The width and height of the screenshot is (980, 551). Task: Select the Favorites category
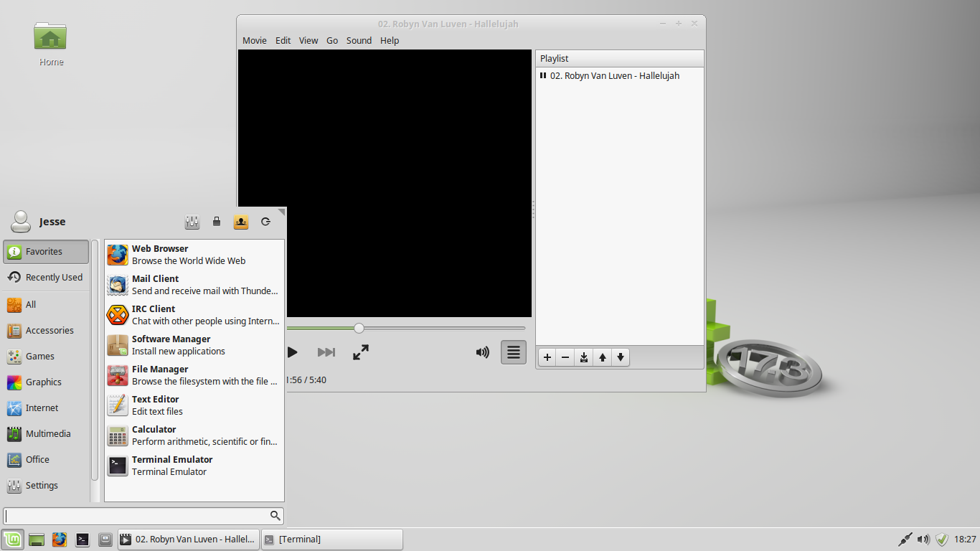tap(46, 252)
